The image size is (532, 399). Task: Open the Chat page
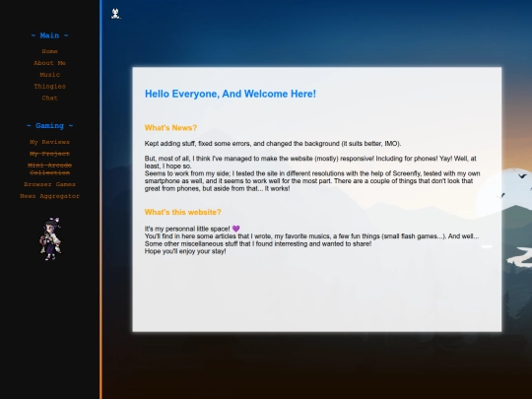[x=49, y=98]
